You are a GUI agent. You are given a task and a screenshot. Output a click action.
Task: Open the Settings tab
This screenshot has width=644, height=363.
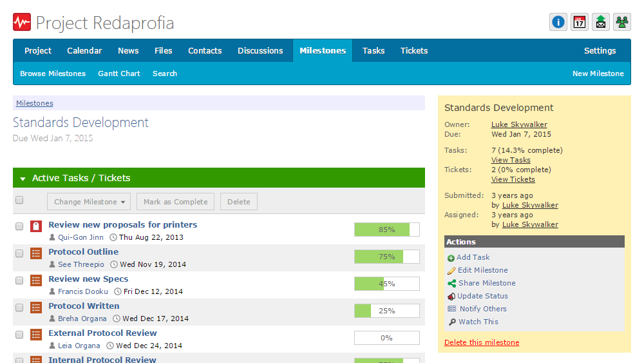click(x=600, y=50)
